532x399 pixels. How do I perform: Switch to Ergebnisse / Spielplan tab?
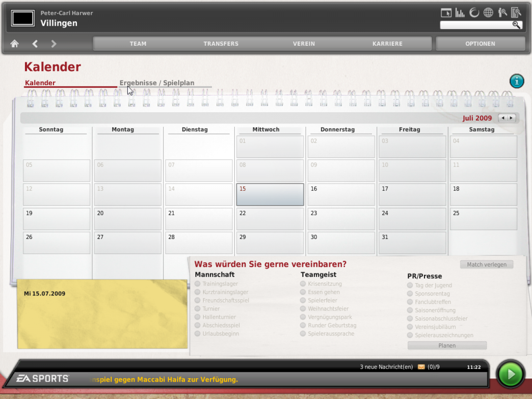(157, 83)
